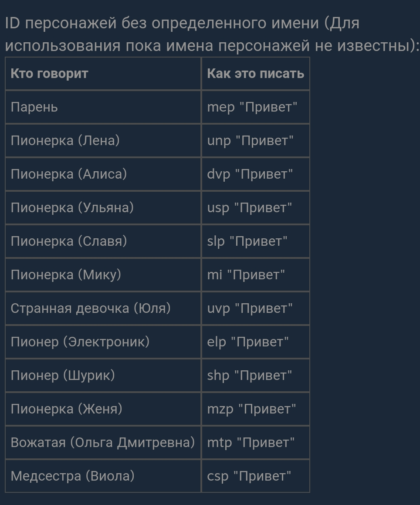Select the "Медсестра (Виола)" cell
Screen dimensions: 420x505
(x=72, y=476)
